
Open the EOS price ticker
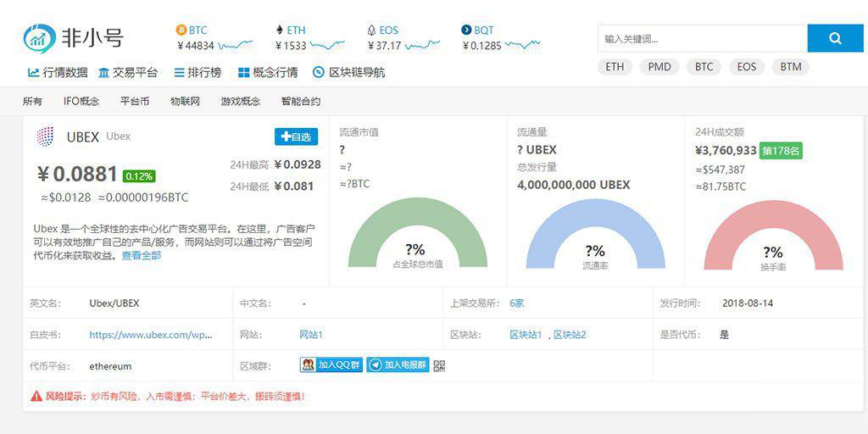point(403,38)
